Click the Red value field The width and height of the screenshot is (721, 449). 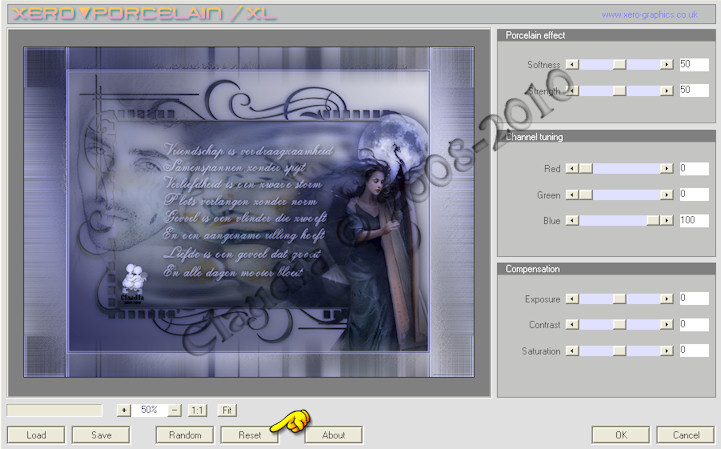click(694, 168)
